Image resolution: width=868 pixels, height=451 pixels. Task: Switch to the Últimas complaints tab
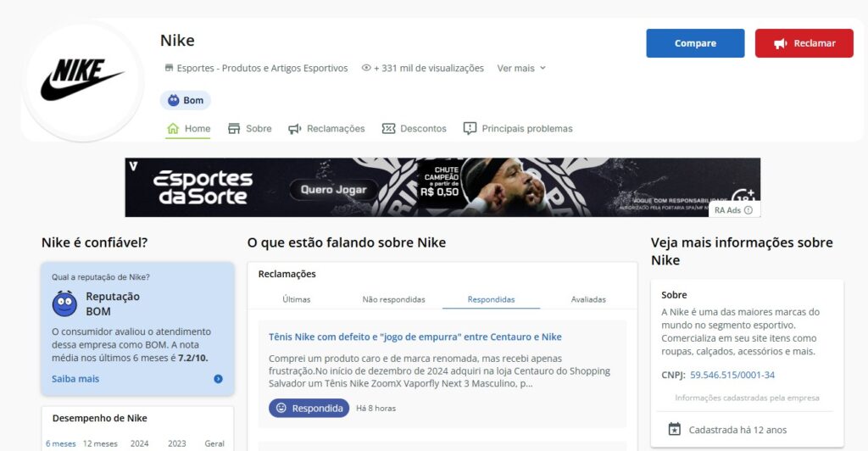coord(297,299)
